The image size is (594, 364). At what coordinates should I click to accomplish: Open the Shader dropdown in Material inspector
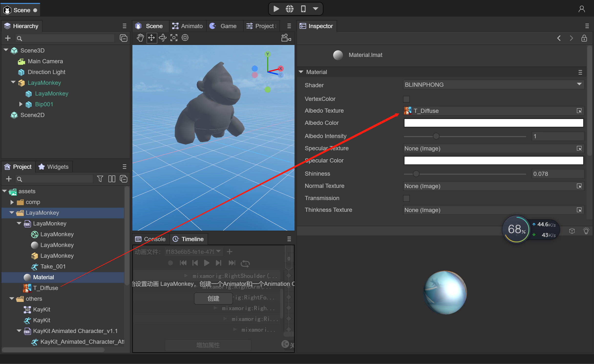click(493, 85)
